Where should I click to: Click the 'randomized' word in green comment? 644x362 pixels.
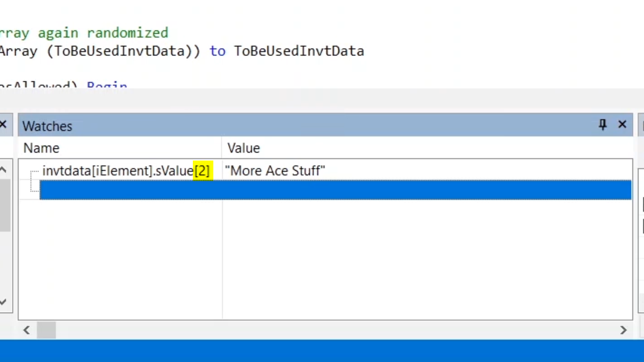tap(127, 33)
